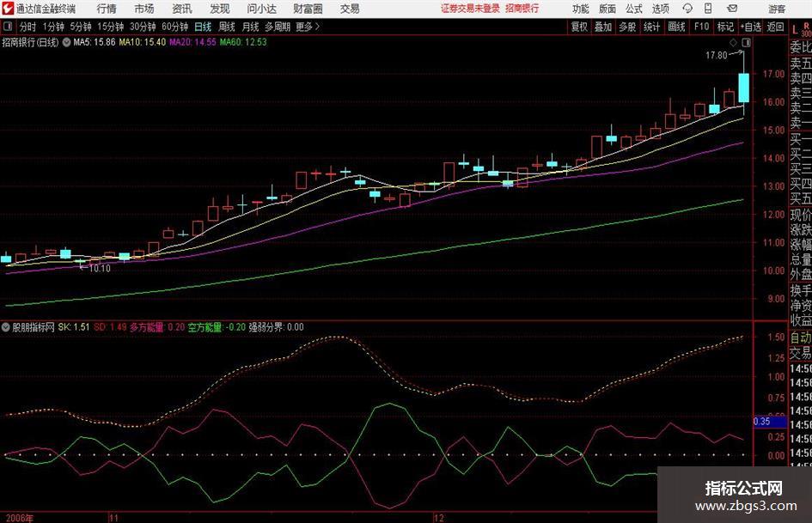
Task: Click the L indicator on the right panel
Action: pos(795,29)
